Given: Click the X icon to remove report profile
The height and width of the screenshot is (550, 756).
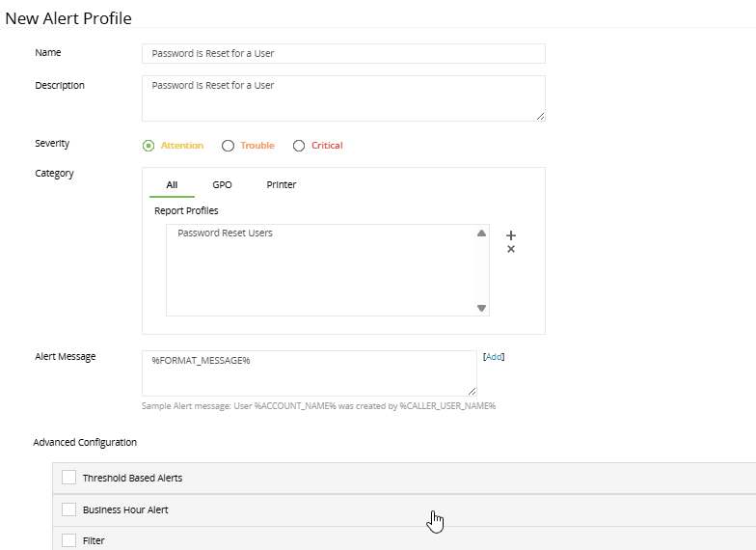Looking at the screenshot, I should (x=511, y=250).
